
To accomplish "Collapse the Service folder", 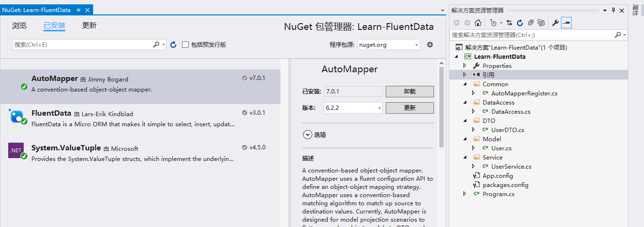I will click(465, 157).
